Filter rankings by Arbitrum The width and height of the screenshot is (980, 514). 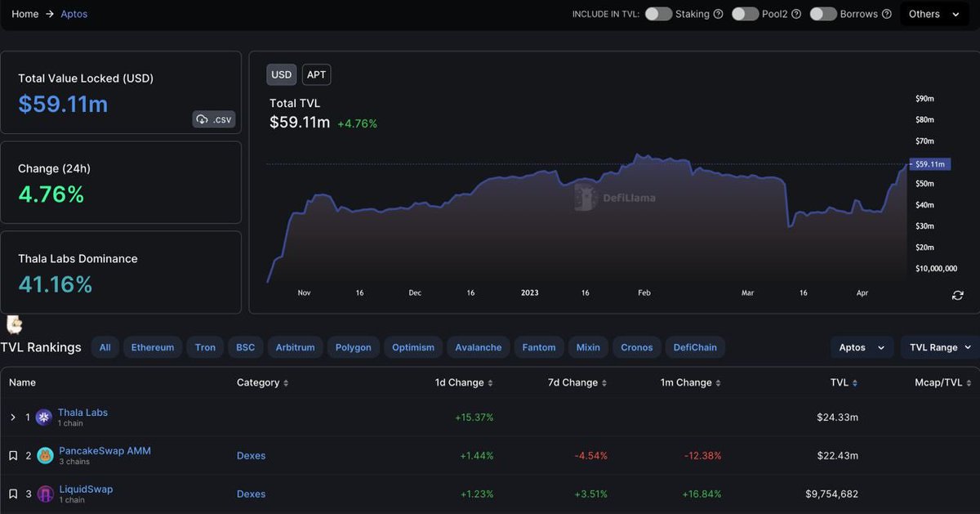click(x=295, y=347)
